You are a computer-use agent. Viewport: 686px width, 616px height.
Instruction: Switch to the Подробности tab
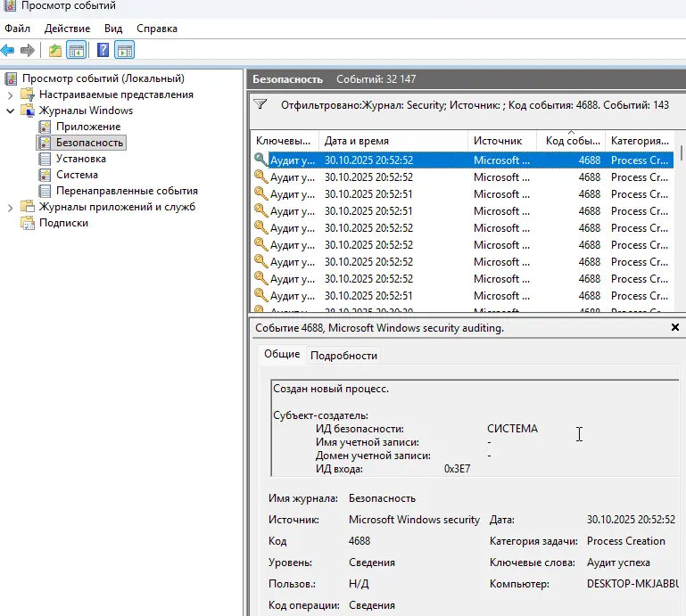(x=343, y=356)
